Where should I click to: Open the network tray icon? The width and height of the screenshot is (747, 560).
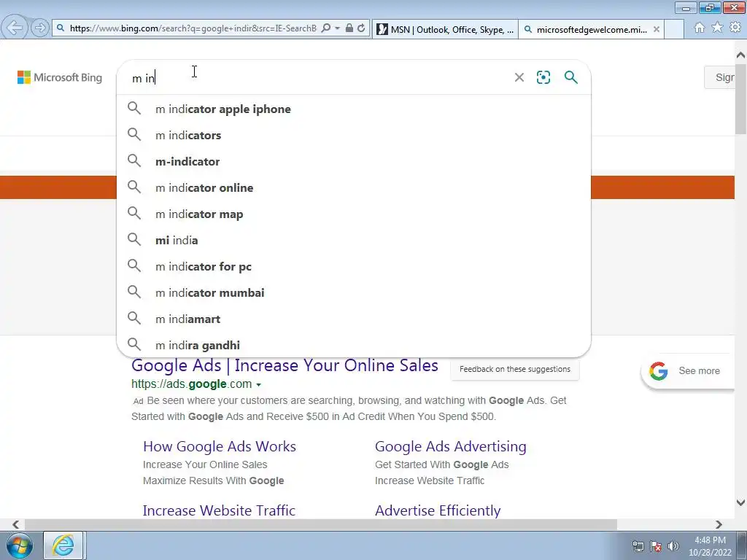click(x=638, y=546)
